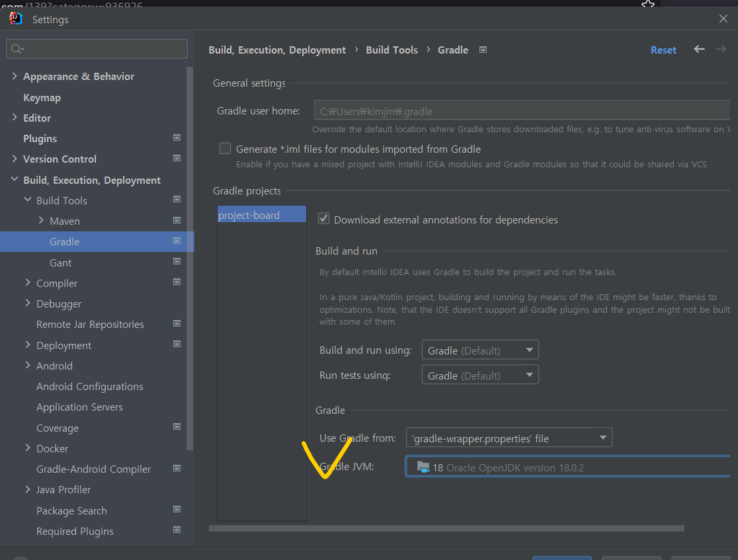Click project-level icon next to Remote Jar Repositories
This screenshot has width=738, height=560.
177,323
